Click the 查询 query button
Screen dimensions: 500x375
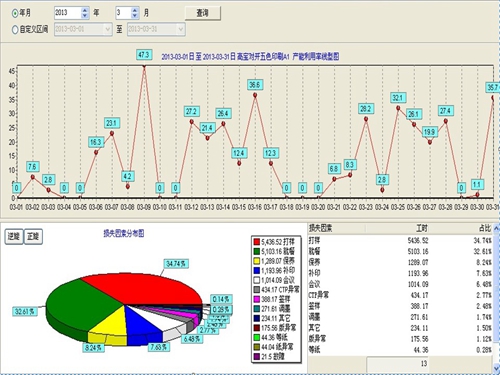203,13
